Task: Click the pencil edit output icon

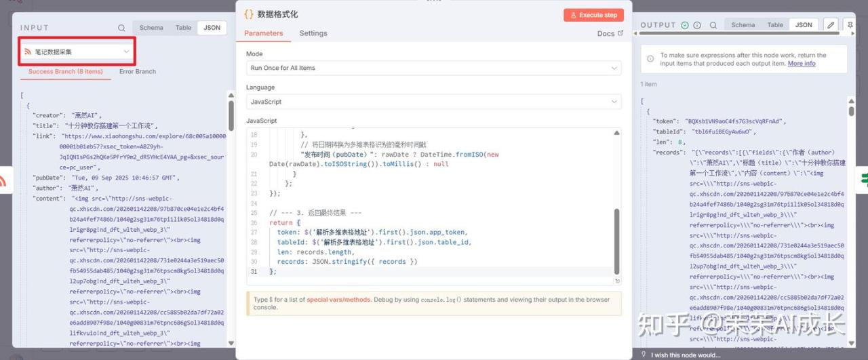Action: 831,25
